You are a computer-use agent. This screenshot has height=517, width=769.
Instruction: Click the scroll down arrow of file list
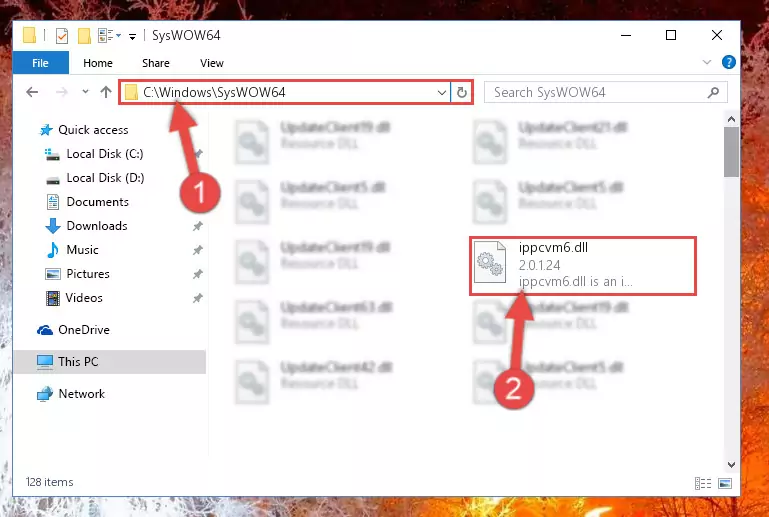731,464
